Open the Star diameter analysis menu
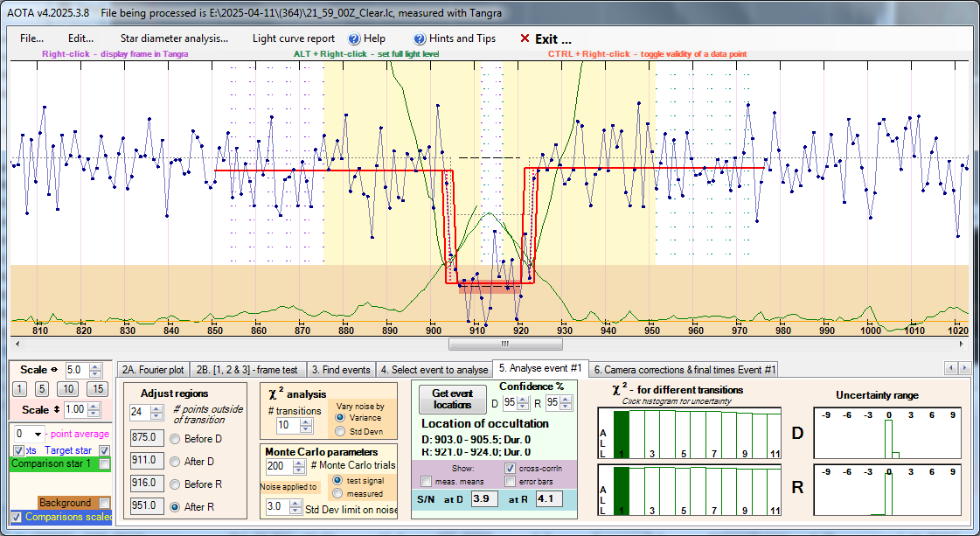This screenshot has width=980, height=536. [174, 38]
